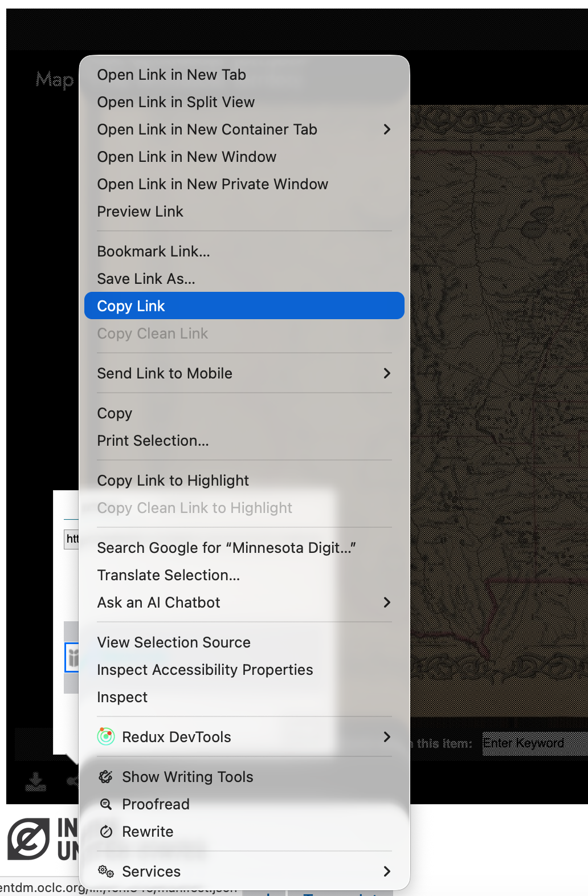Click the Proofread magnifier icon
588x896 pixels.
click(x=106, y=804)
